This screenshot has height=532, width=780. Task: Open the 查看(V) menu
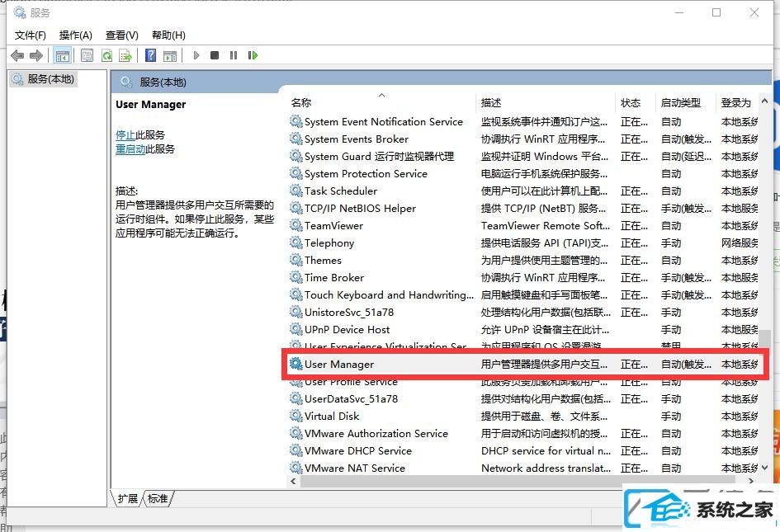[122, 35]
